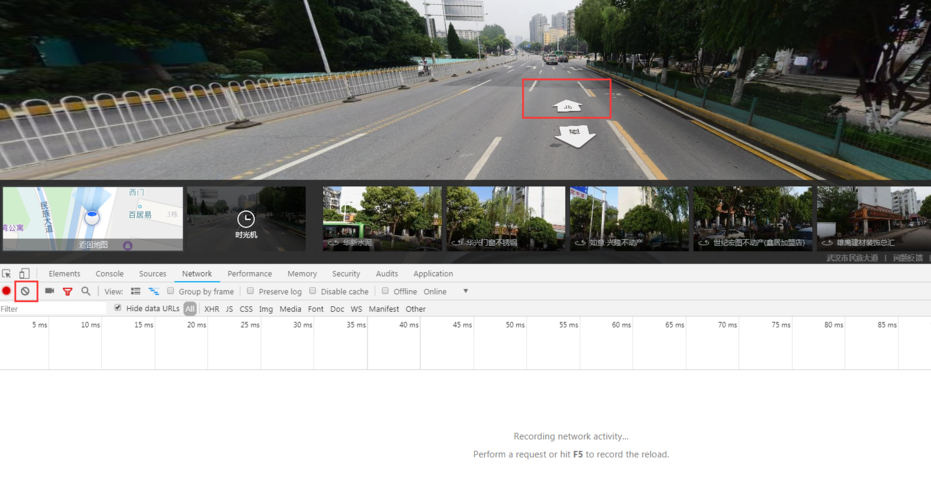The image size is (931, 500).
Task: Select the inspect element picker icon
Action: pos(7,274)
